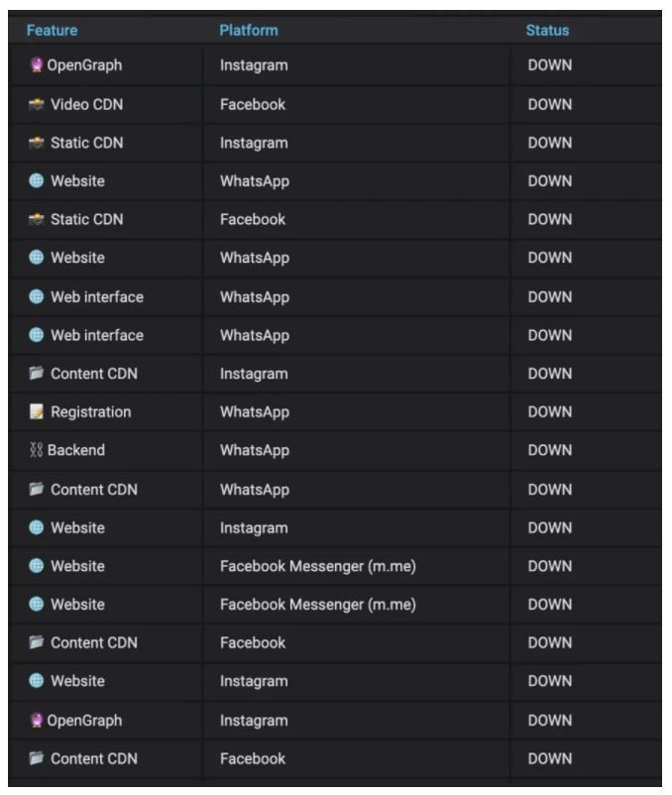Click the crystal ball icon in last OpenGraph row
Viewport: 672px width, 795px height.
36,720
